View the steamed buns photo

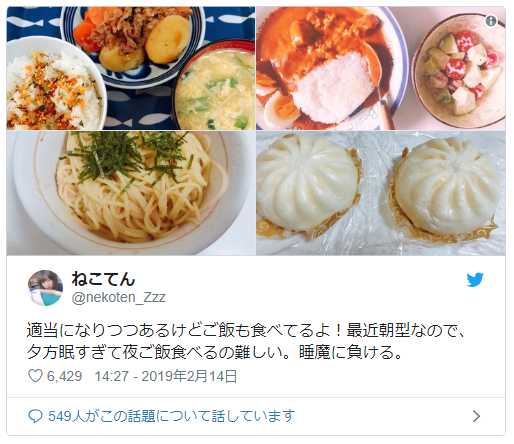point(381,193)
